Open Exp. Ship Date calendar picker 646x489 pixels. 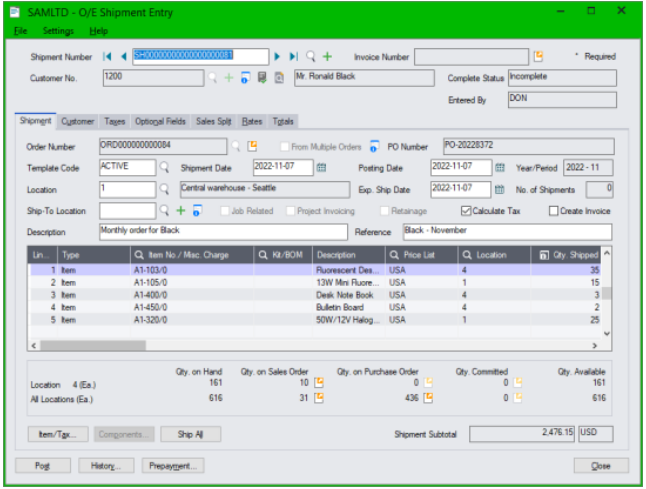pos(499,189)
